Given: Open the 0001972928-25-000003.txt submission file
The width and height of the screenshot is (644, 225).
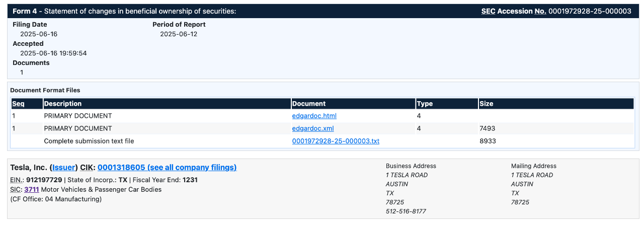Looking at the screenshot, I should pos(336,141).
